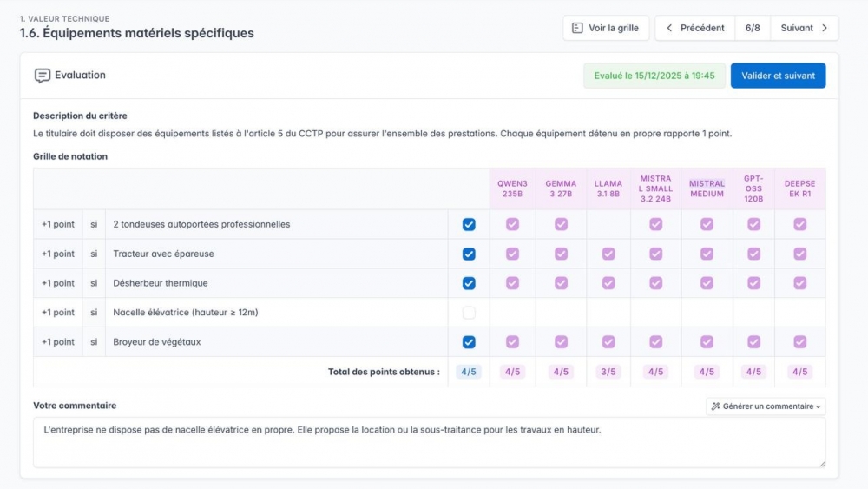Click the title 1.6. Équipements matériels spécifiques
868x489 pixels.
point(137,33)
